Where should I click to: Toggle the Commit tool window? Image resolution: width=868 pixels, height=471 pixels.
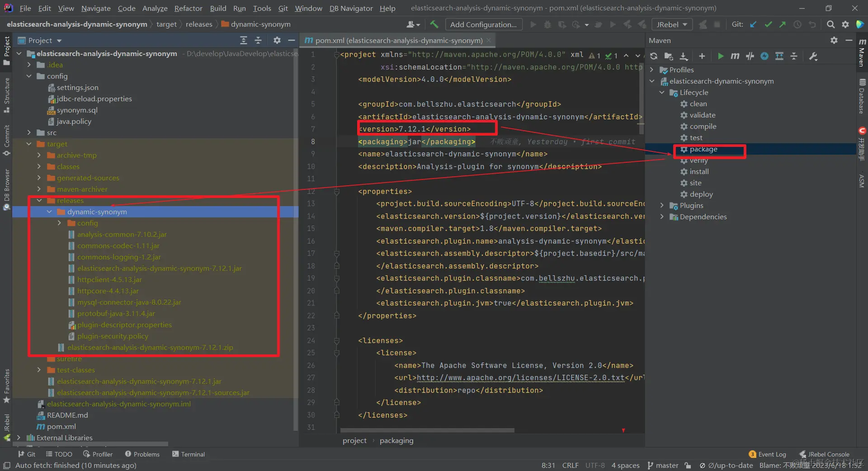pos(6,141)
